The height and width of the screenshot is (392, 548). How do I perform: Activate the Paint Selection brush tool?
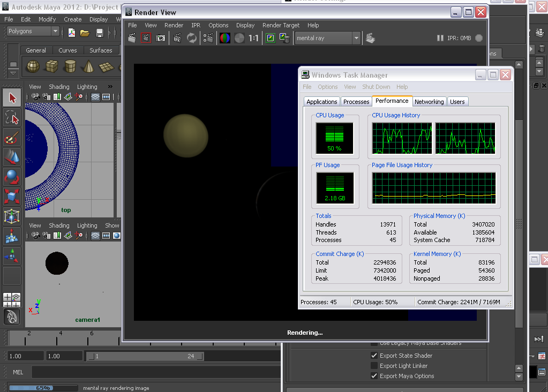click(12, 138)
